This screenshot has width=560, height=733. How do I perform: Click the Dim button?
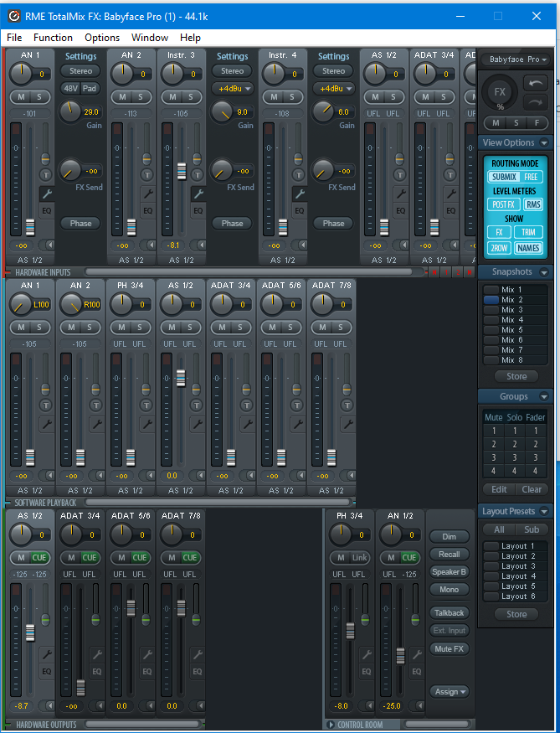point(450,537)
